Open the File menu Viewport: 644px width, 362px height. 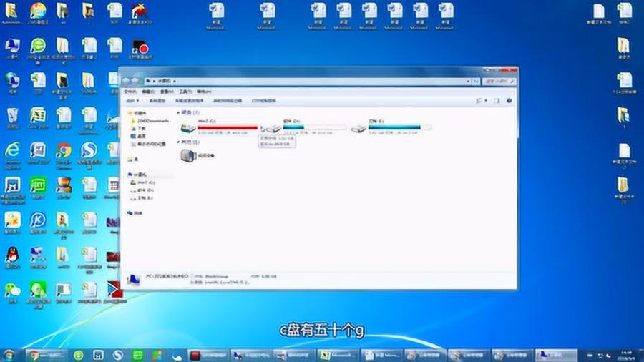(x=130, y=92)
